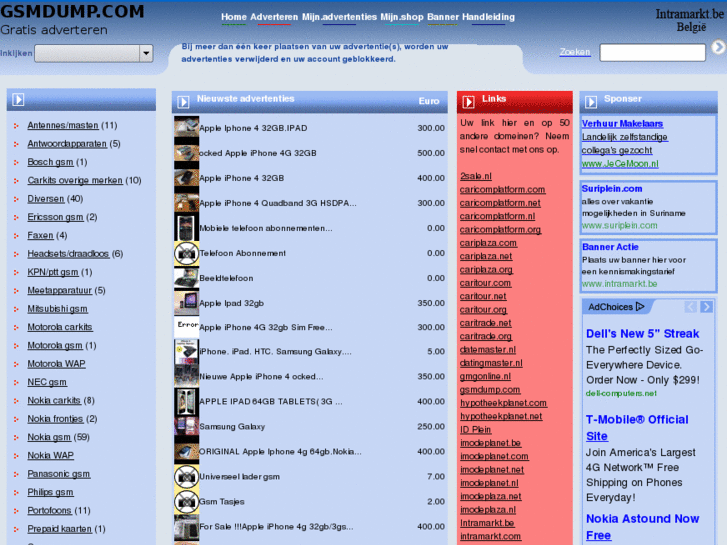Image resolution: width=727 pixels, height=545 pixels.
Task: Click the AdChoices previous arrow
Action: click(x=690, y=307)
